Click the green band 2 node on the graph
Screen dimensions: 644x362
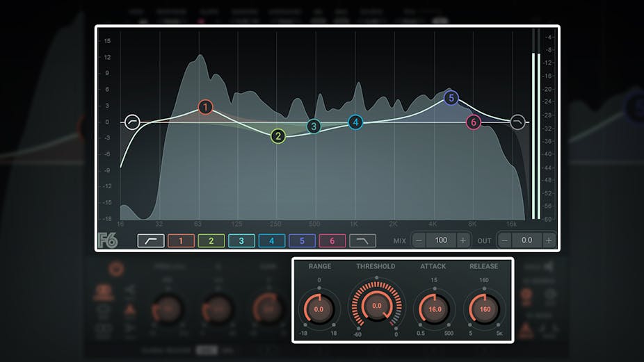click(x=278, y=136)
